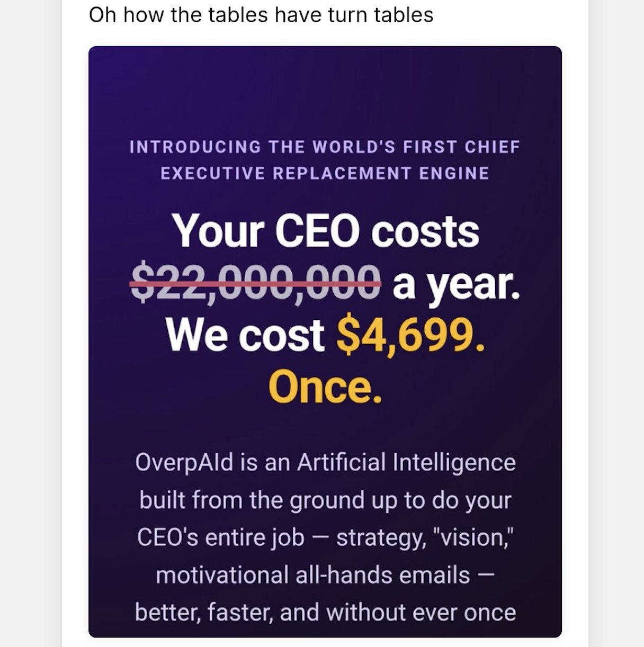Image resolution: width=644 pixels, height=647 pixels.
Task: Click the "OverpAId" product name
Action: (x=184, y=462)
